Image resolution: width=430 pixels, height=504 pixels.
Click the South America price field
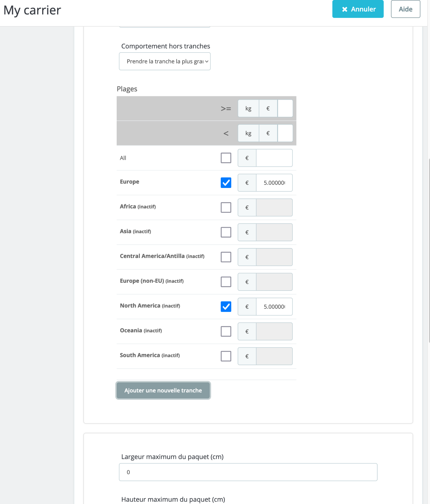[274, 356]
